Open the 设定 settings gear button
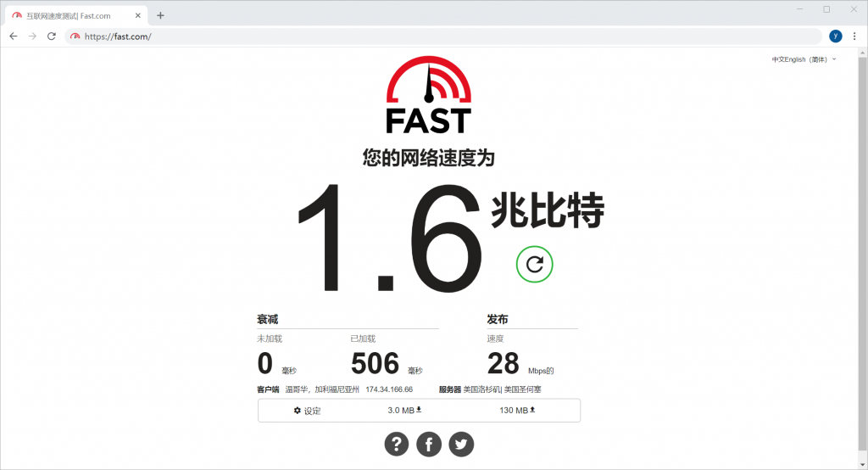This screenshot has height=470, width=868. [x=307, y=411]
